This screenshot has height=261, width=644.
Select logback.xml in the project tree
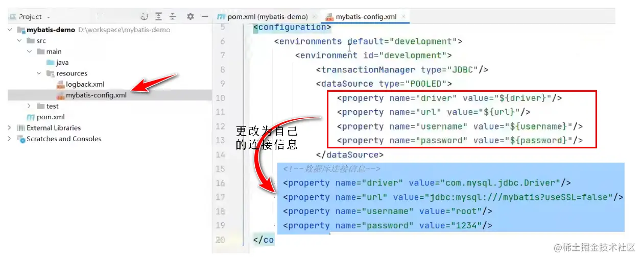(85, 84)
